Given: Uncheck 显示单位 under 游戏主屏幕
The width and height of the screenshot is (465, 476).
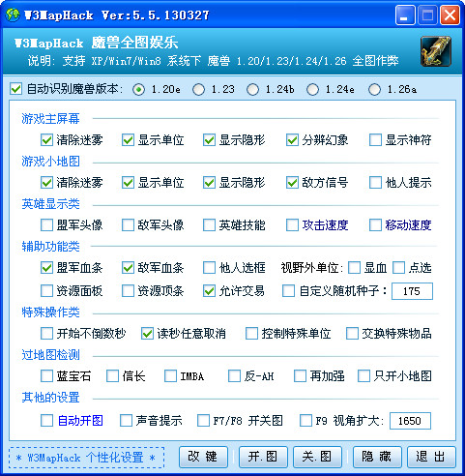Looking at the screenshot, I should [x=128, y=140].
